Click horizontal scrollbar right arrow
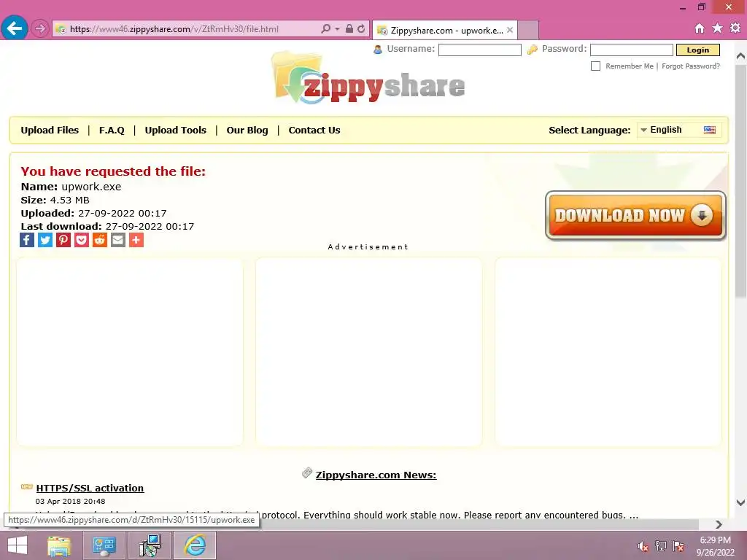747x560 pixels. [x=719, y=524]
